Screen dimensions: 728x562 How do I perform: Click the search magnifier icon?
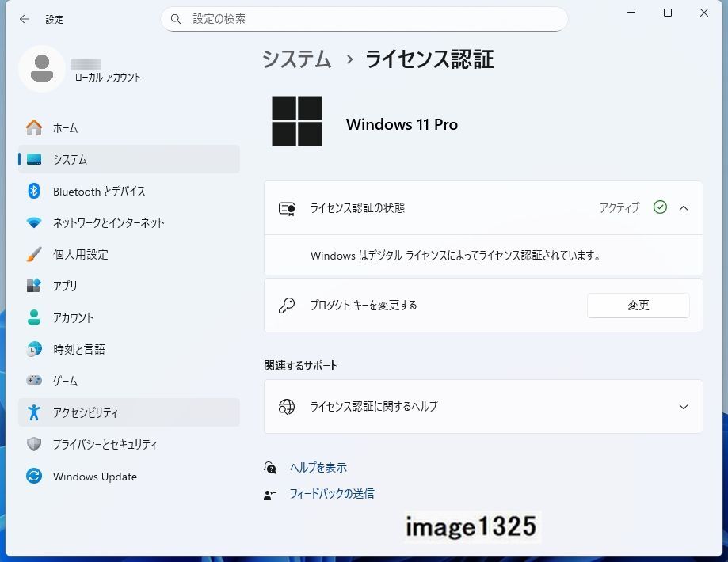176,19
